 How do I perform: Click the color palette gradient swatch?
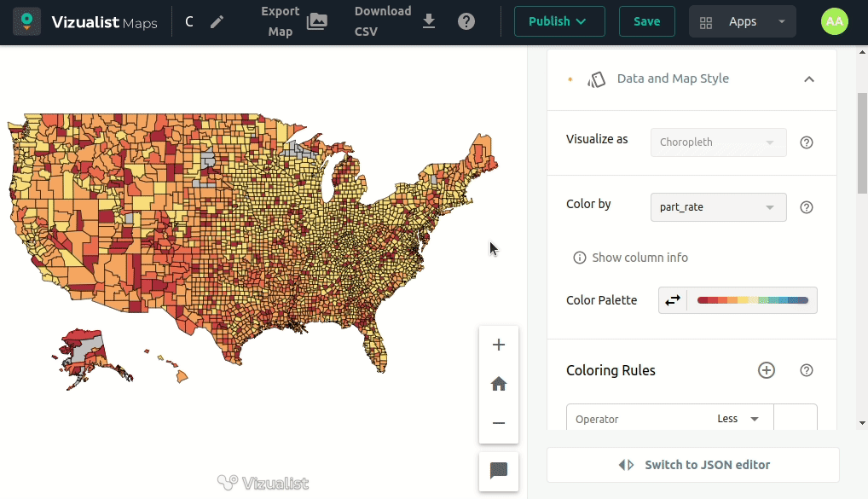(752, 300)
